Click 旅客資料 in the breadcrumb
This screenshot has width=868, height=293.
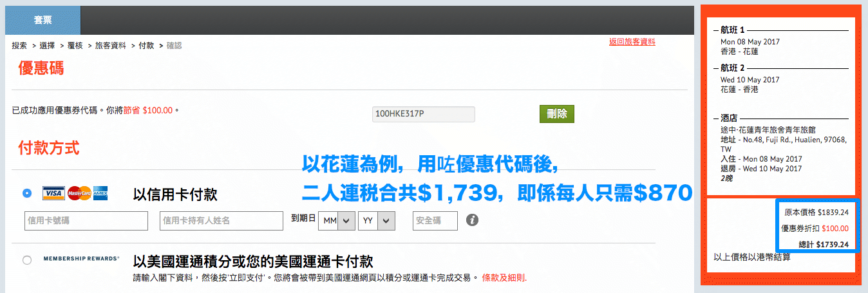coord(111,46)
